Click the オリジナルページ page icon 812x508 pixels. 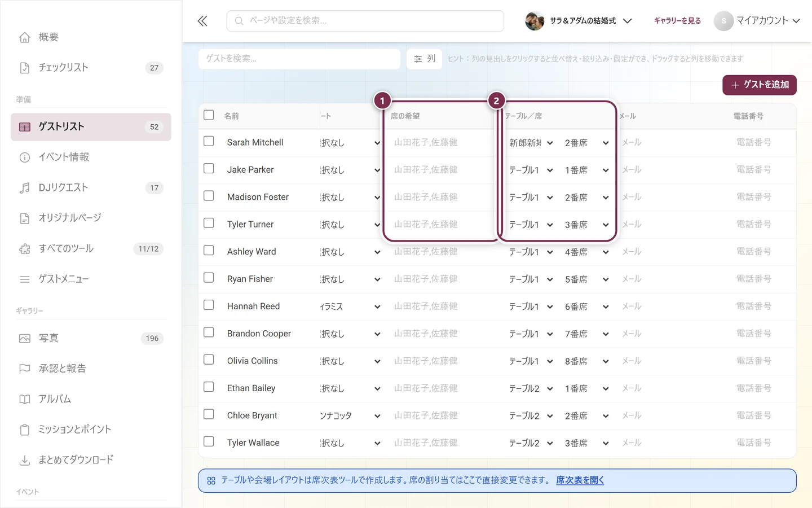25,218
